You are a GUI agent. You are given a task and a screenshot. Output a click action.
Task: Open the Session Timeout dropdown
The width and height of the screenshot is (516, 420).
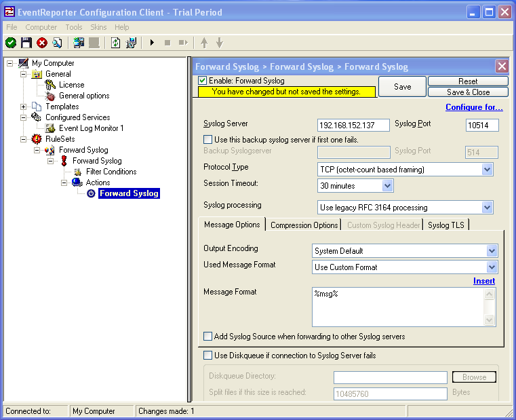tap(387, 185)
